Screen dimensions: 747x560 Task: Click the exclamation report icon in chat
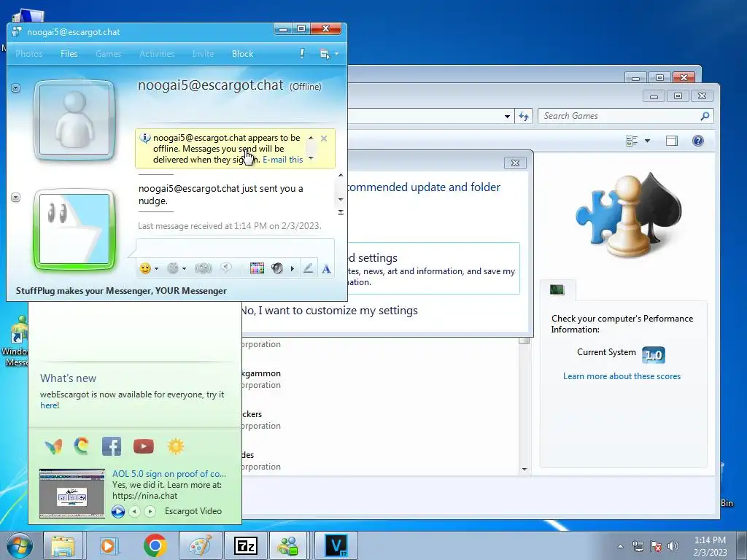point(302,53)
